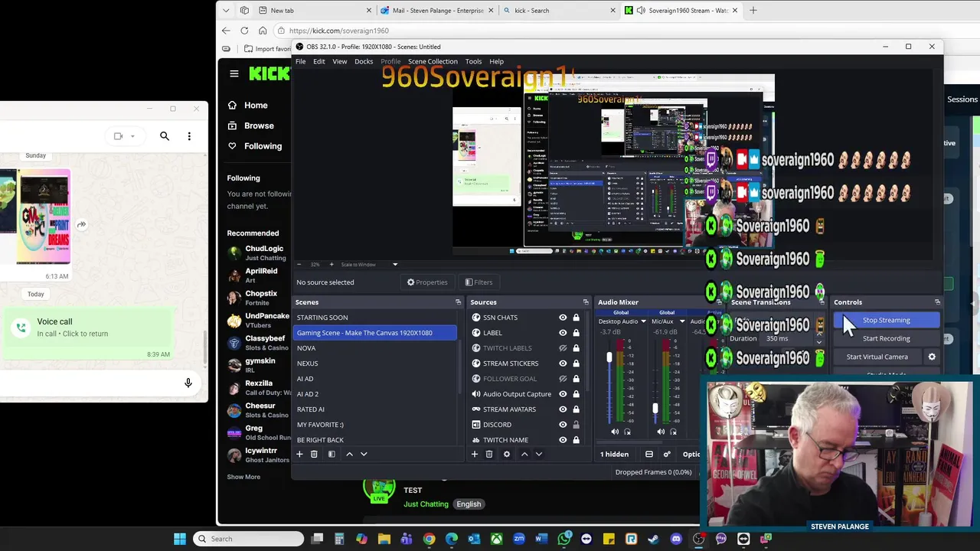This screenshot has height=551, width=980.
Task: Open Desktop Audio options dropdown arrow
Action: 643,321
